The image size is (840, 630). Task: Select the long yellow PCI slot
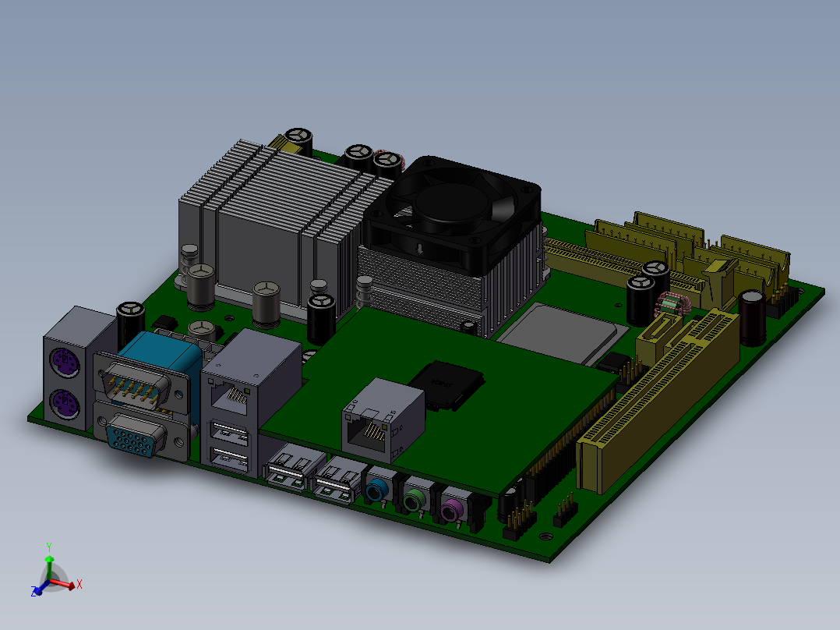click(x=658, y=401)
